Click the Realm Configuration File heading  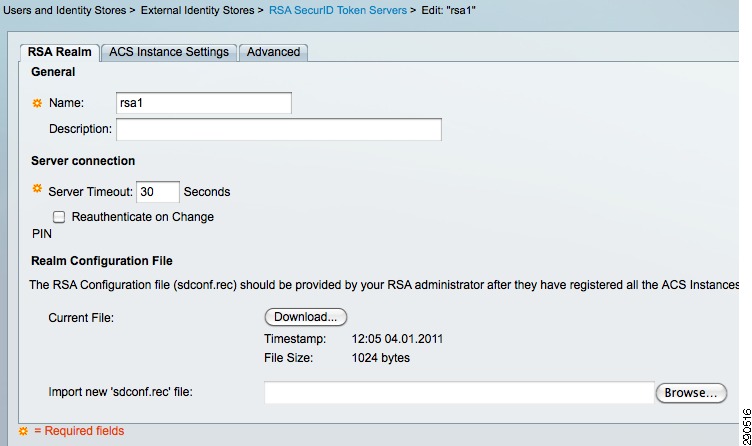(x=102, y=261)
